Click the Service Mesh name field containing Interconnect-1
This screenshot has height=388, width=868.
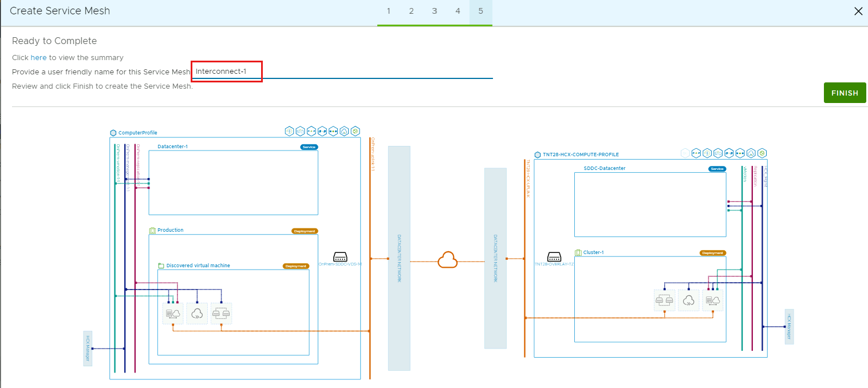click(342, 72)
